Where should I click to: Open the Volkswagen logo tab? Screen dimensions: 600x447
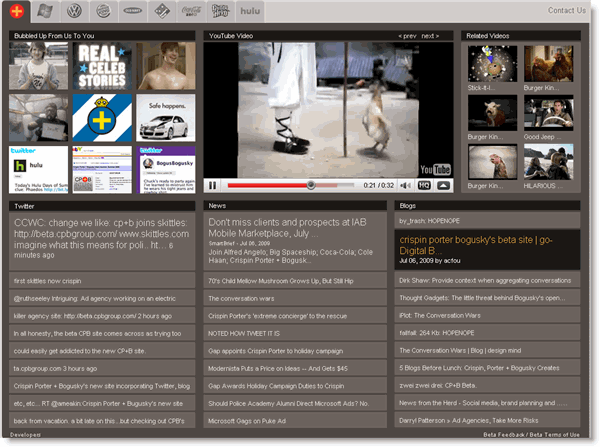[x=74, y=11]
